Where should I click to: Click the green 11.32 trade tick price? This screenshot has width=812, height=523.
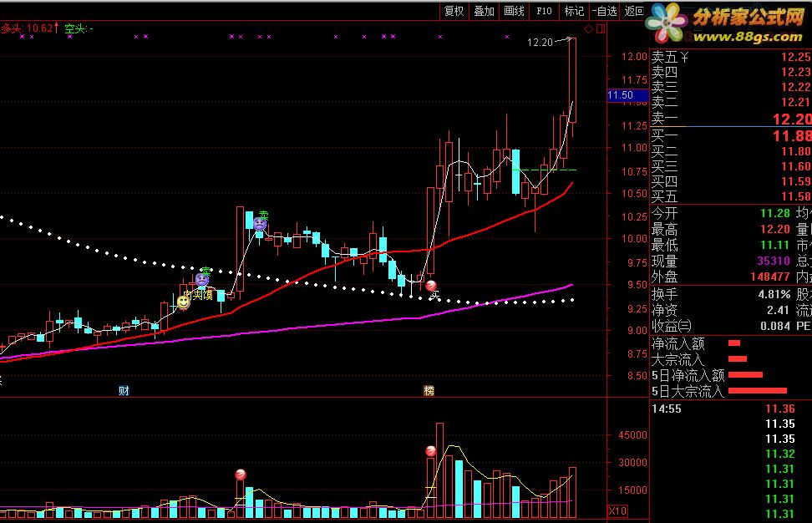point(780,454)
